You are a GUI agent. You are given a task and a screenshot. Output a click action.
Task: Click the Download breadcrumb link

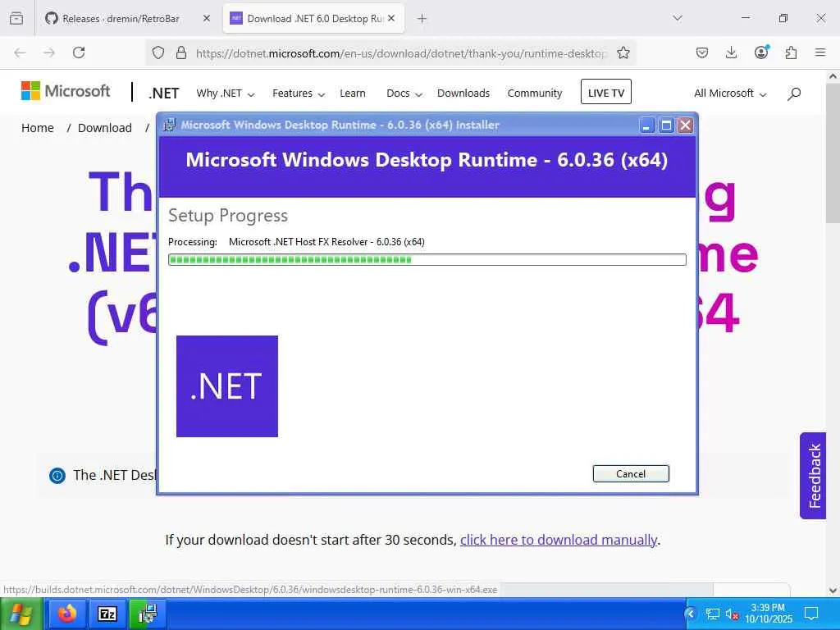coord(104,128)
